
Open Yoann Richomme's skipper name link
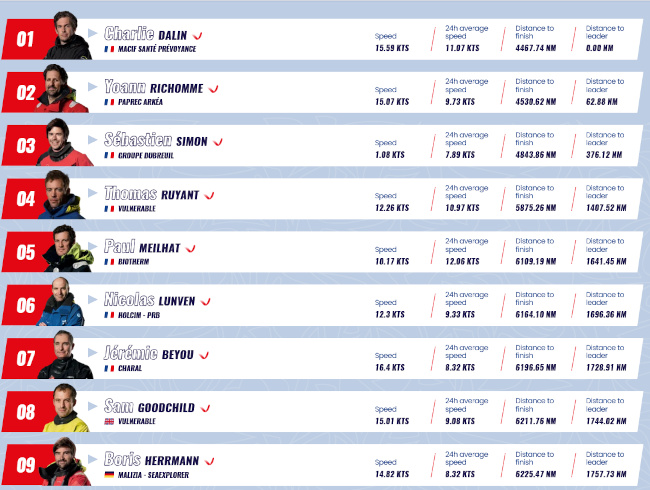153,87
